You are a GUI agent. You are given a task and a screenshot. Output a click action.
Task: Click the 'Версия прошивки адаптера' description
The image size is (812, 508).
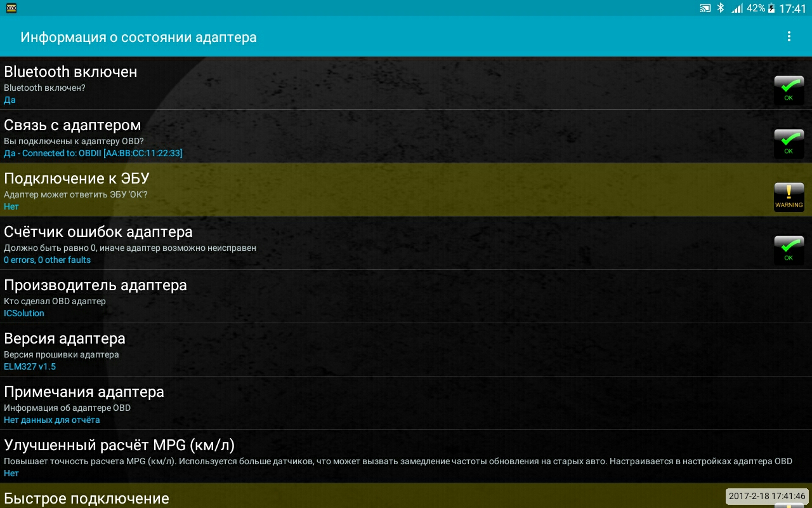tap(61, 354)
